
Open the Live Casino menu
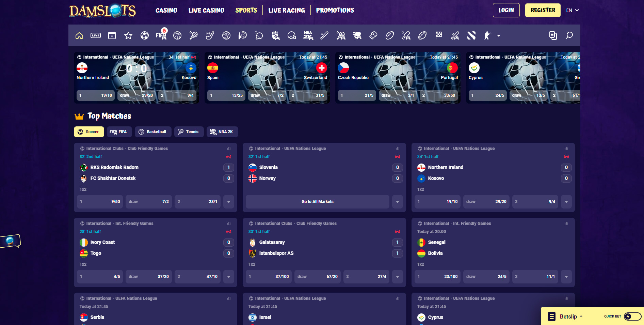point(206,10)
